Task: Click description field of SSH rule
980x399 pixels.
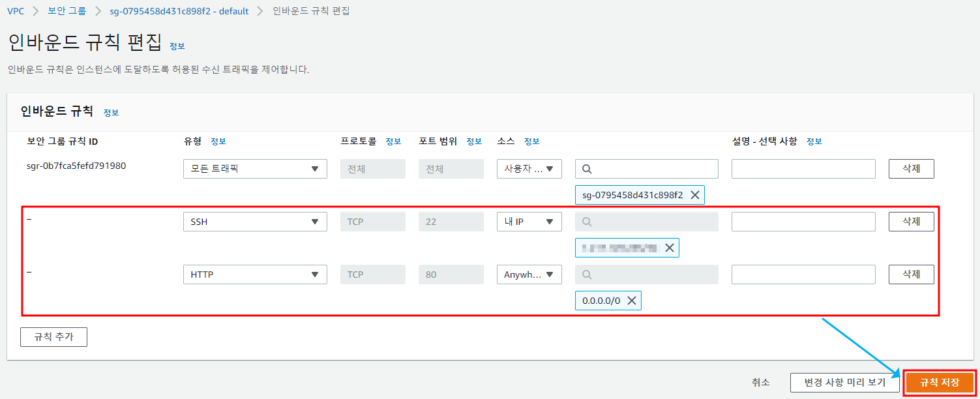Action: [803, 222]
